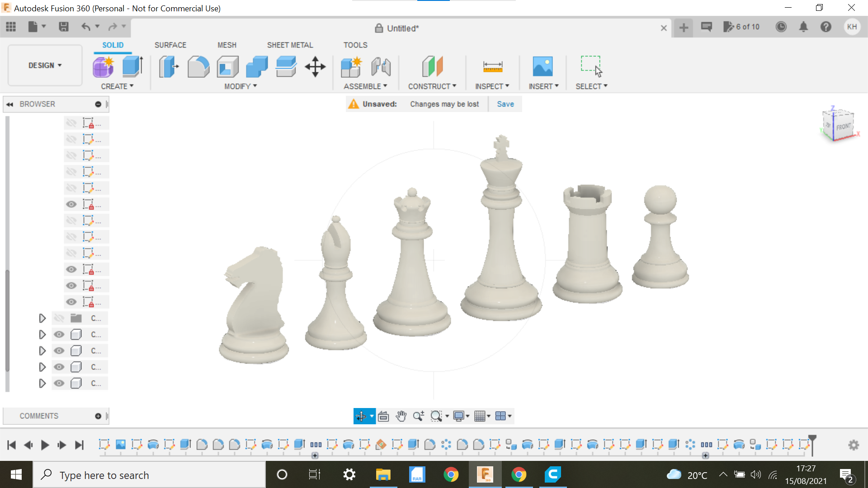Show the hidden component folder in Browser
This screenshot has width=868, height=488.
tap(59, 318)
